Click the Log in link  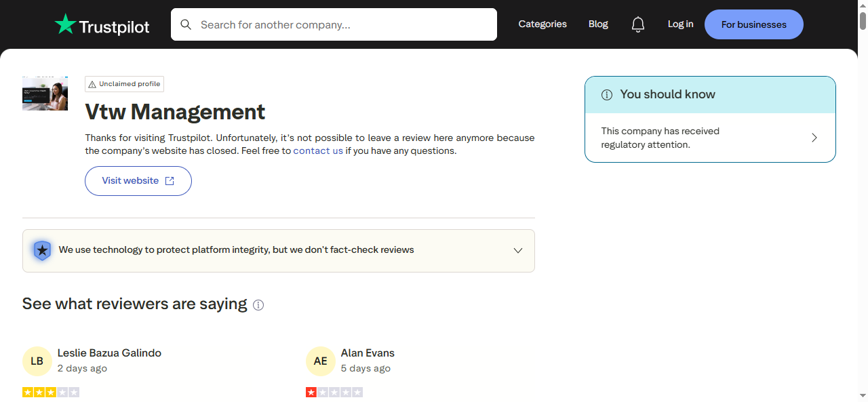coord(680,24)
